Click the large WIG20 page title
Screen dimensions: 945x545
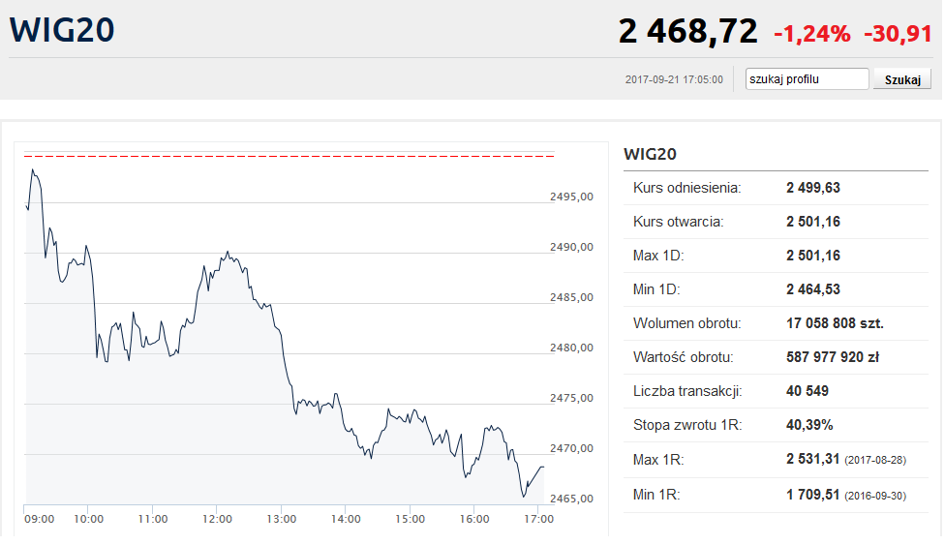pyautogui.click(x=62, y=30)
